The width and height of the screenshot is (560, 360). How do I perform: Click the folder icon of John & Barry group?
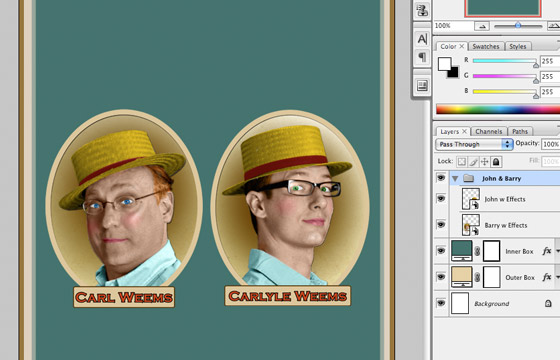(x=468, y=178)
